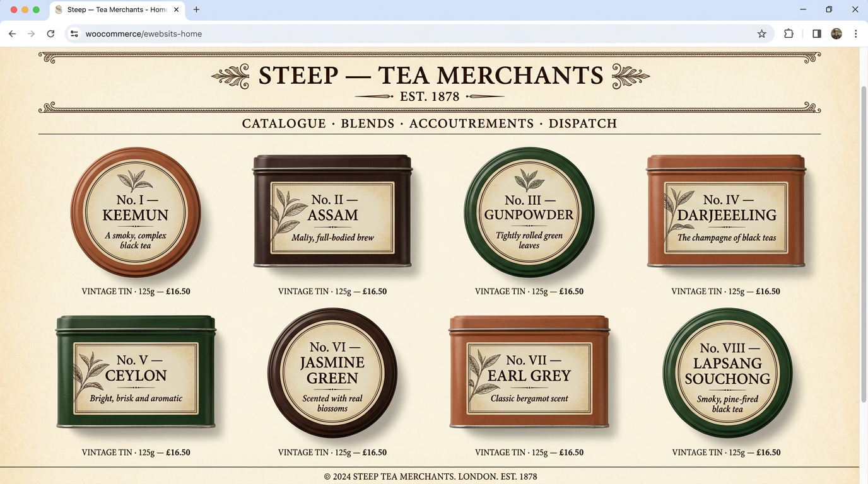Close the Steep Tea Merchants tab
Screen dimensions: 868x484
(177, 9)
